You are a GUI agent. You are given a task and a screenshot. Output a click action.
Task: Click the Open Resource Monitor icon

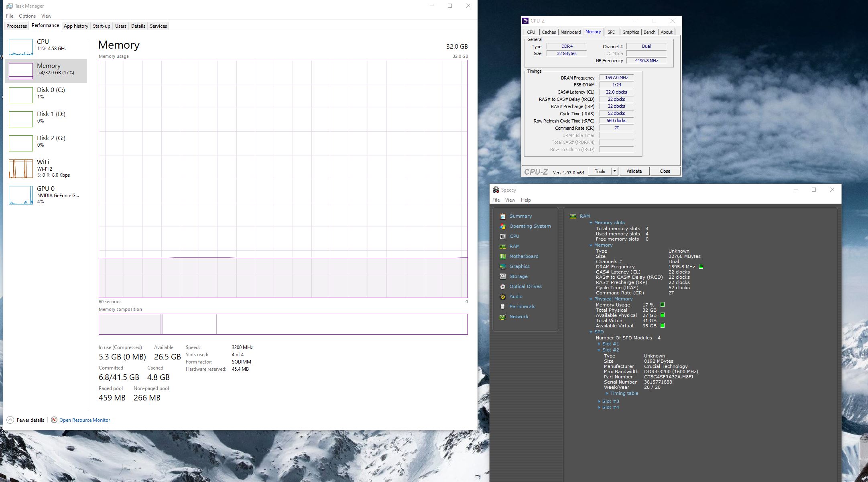coord(54,420)
